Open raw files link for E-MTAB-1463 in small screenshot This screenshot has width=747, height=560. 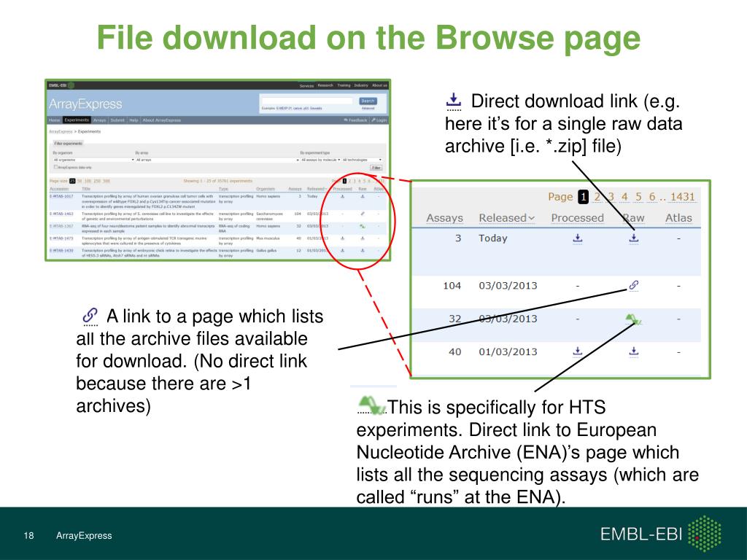(x=363, y=214)
